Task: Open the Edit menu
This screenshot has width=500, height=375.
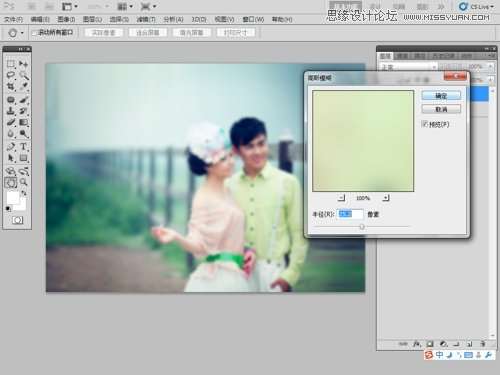Action: [40, 19]
